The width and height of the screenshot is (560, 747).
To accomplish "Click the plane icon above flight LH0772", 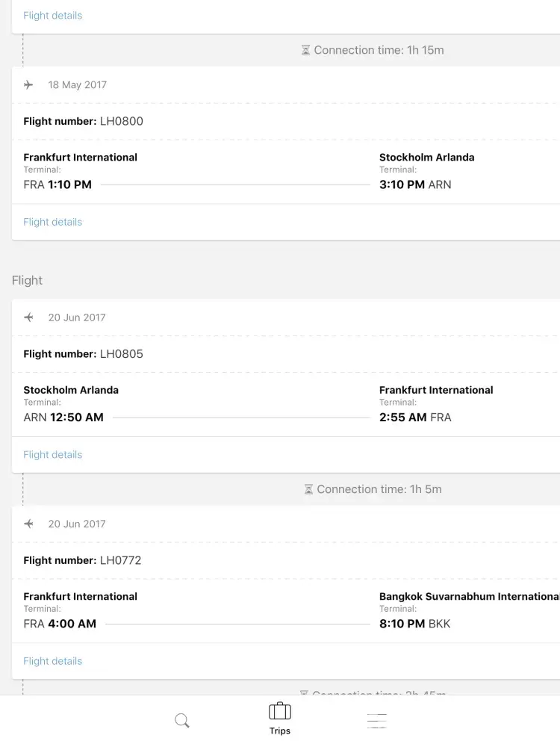I will [x=28, y=524].
